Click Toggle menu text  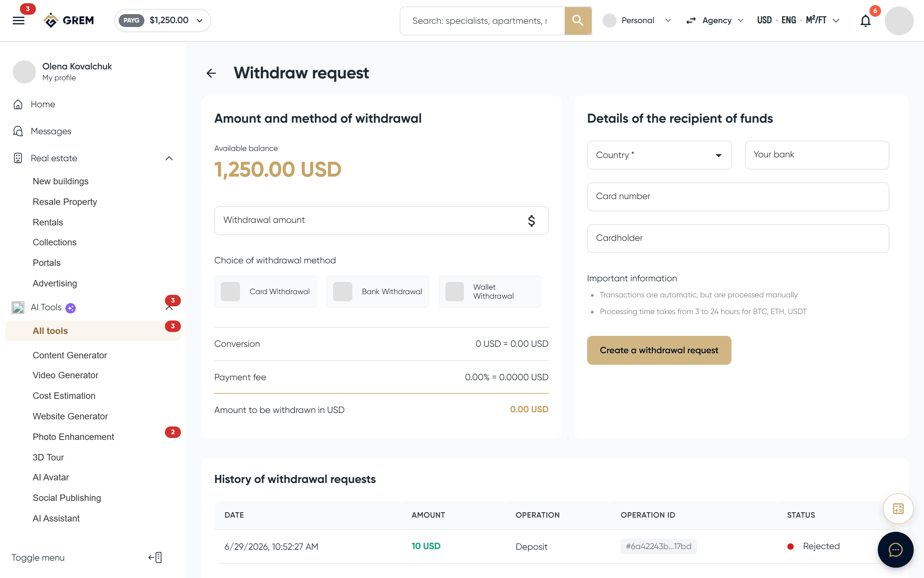(x=38, y=558)
